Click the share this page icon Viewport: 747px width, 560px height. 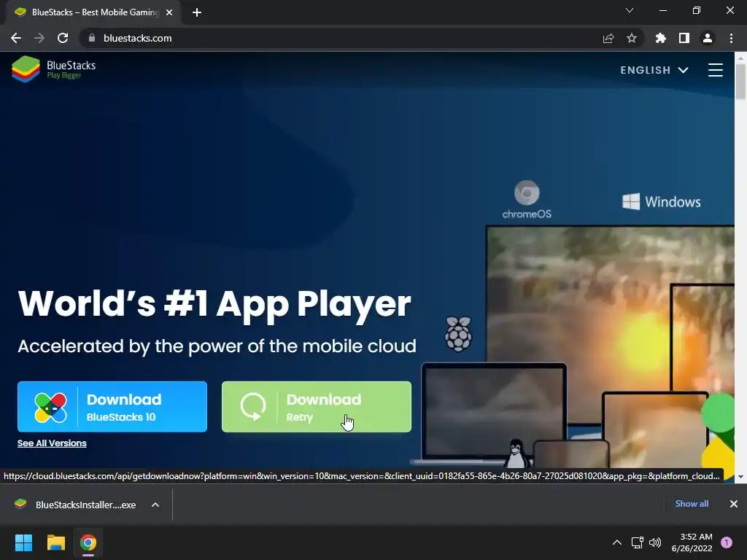click(608, 38)
